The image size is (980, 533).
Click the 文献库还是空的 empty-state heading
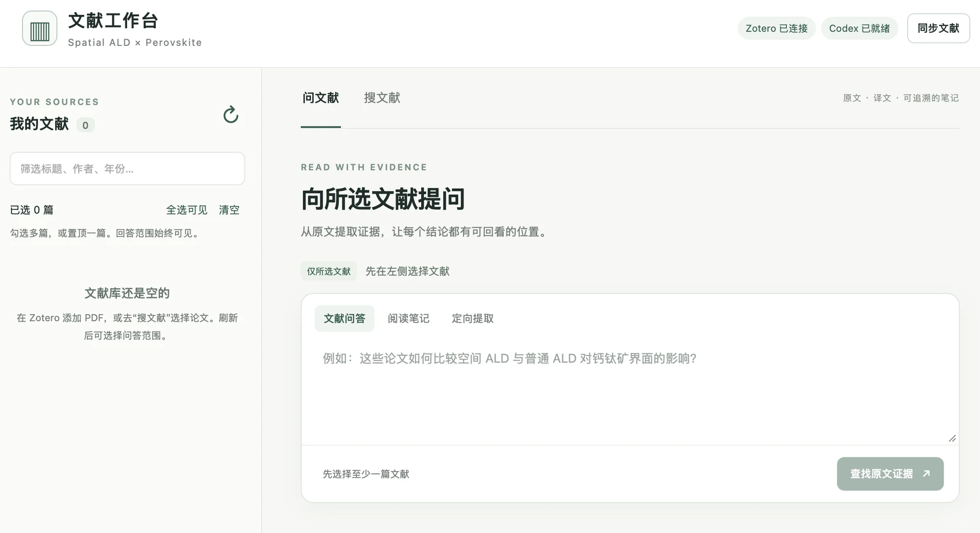tap(127, 293)
